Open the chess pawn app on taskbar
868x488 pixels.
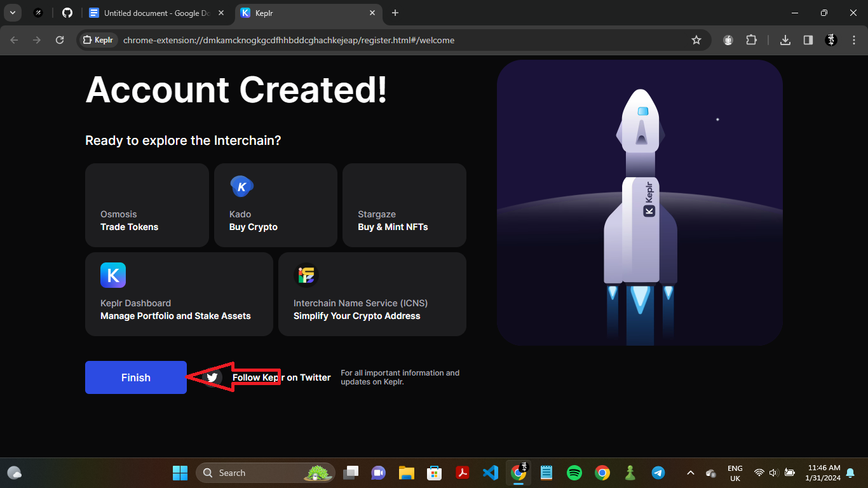click(x=630, y=473)
